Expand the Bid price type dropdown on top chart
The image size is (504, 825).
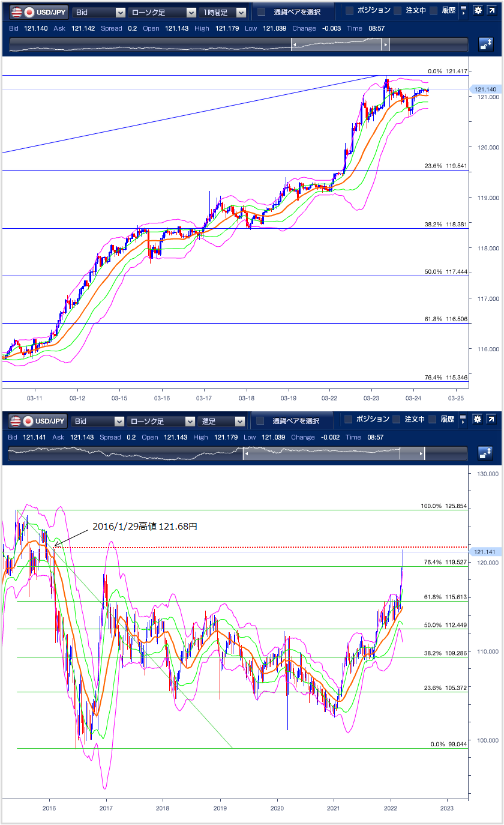point(98,13)
